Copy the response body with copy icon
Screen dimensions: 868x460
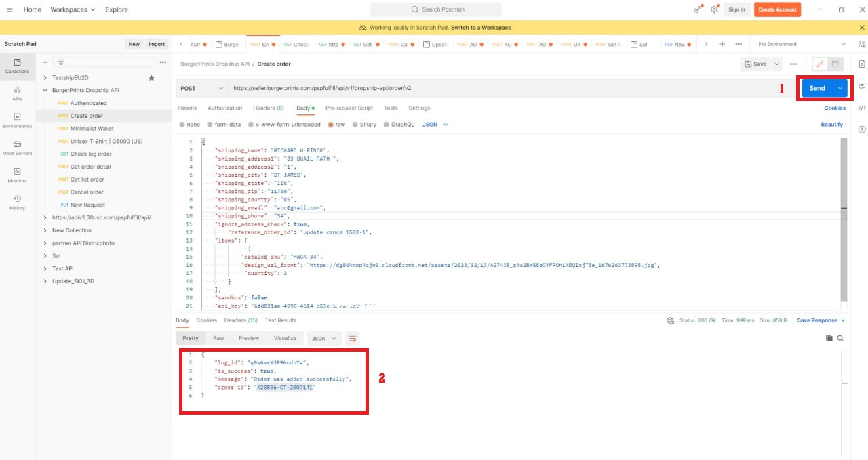(x=829, y=338)
